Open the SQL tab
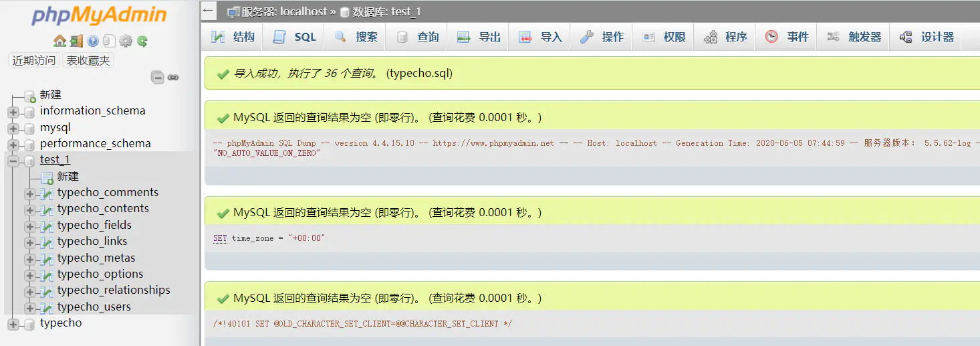980x346 pixels. click(293, 37)
